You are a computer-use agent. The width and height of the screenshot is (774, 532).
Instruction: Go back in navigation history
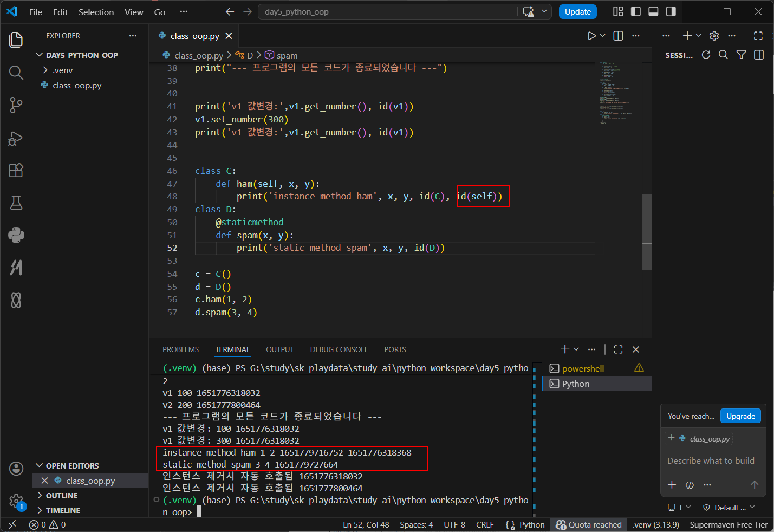[x=230, y=12]
